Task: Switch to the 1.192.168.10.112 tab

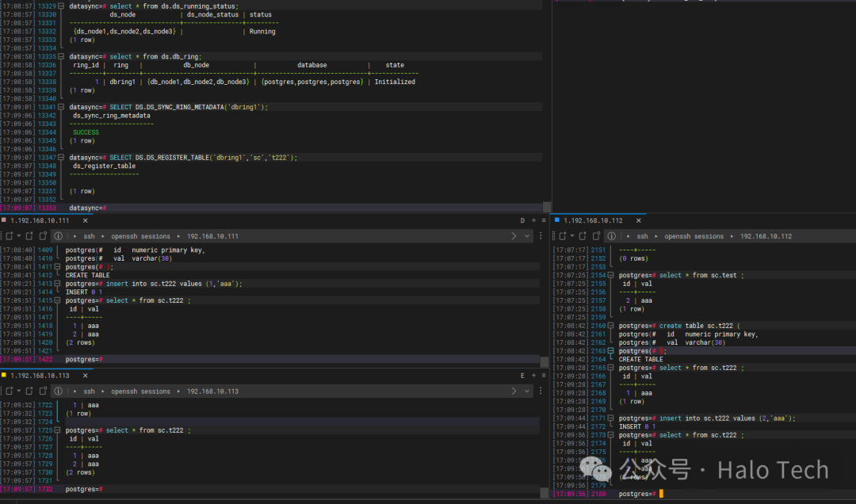Action: pyautogui.click(x=593, y=220)
